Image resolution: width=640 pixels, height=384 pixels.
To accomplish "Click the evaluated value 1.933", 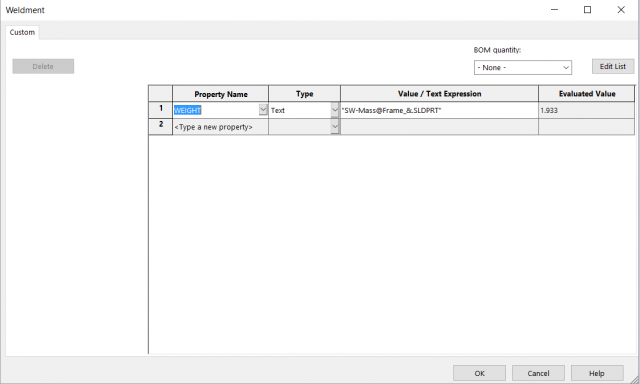I will [x=587, y=110].
